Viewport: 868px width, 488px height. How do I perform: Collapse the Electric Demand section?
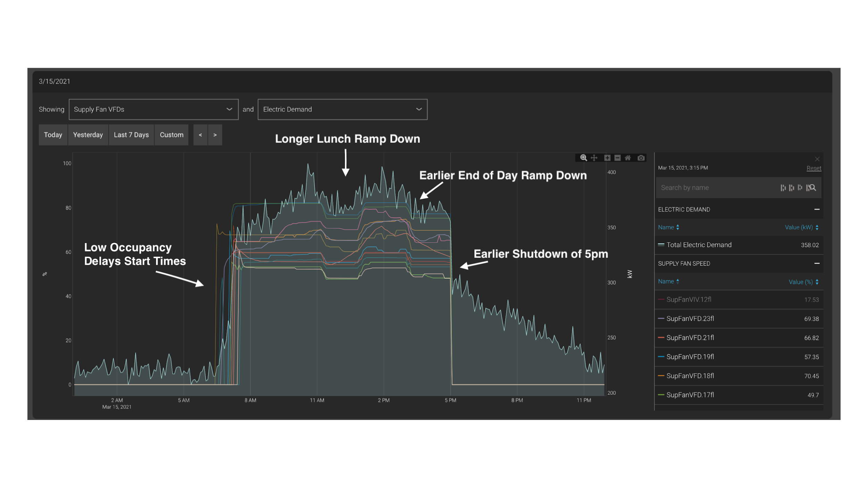click(817, 209)
